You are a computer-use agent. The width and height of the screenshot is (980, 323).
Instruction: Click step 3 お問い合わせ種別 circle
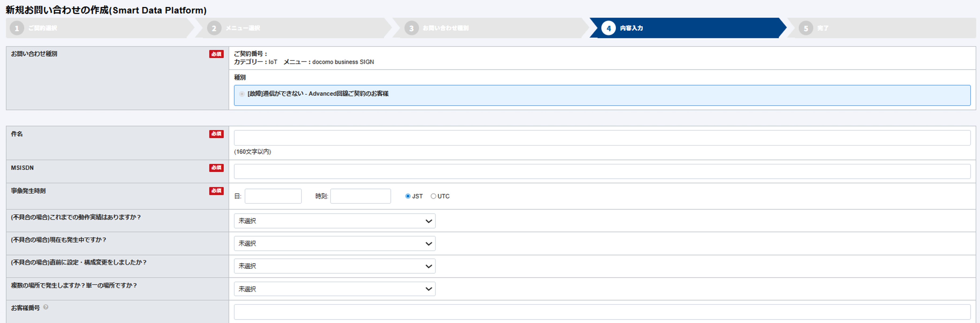[x=411, y=29]
